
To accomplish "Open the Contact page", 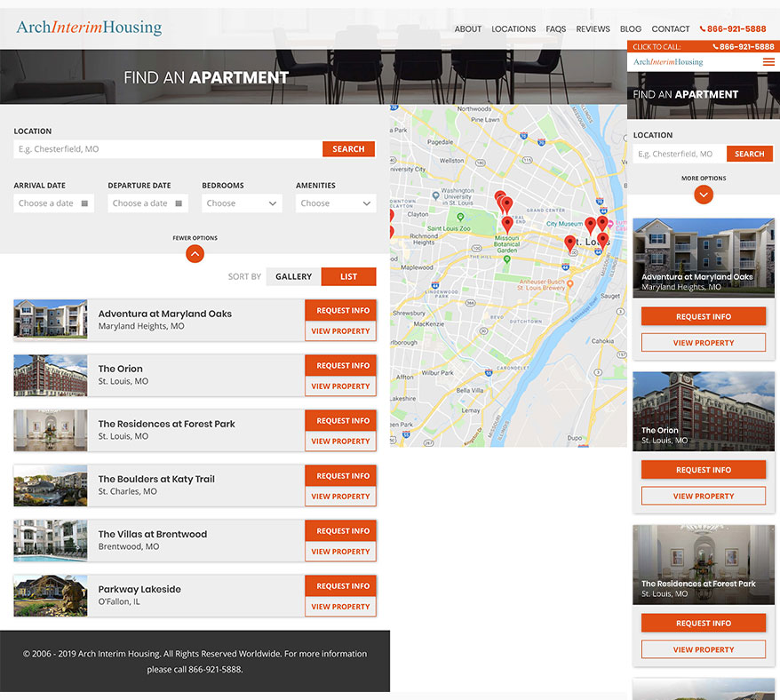I will (670, 28).
